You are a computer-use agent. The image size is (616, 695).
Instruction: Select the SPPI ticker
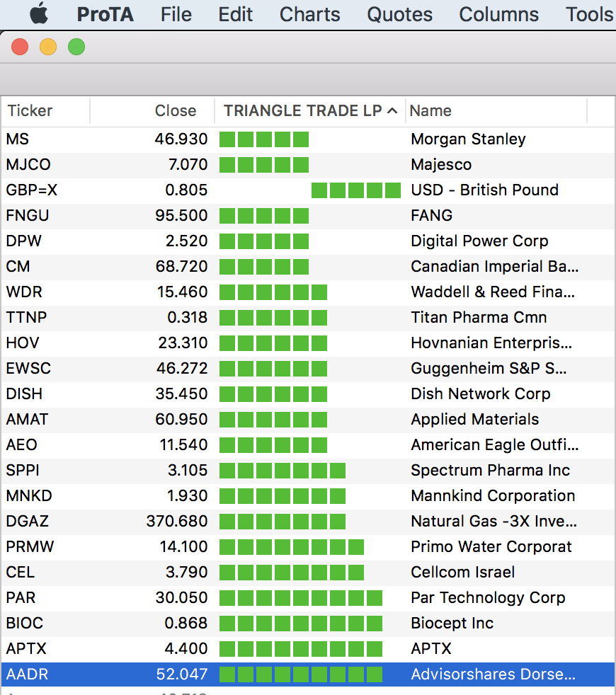[23, 471]
